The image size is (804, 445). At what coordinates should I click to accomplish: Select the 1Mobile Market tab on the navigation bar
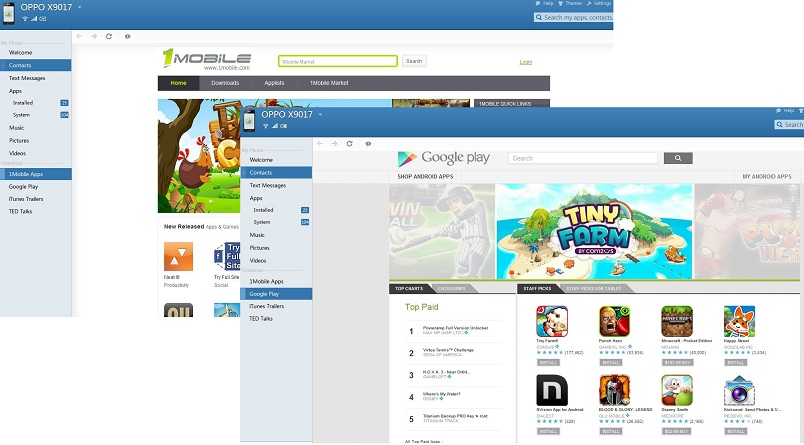pyautogui.click(x=329, y=83)
